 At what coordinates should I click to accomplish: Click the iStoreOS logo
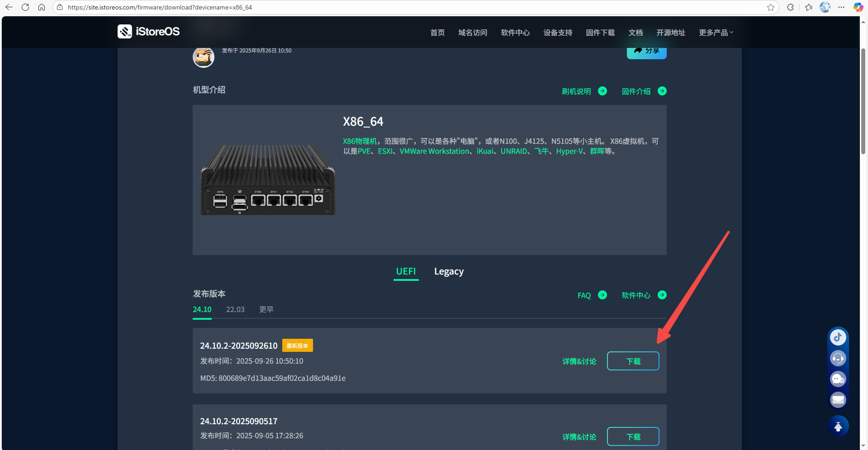click(x=149, y=32)
